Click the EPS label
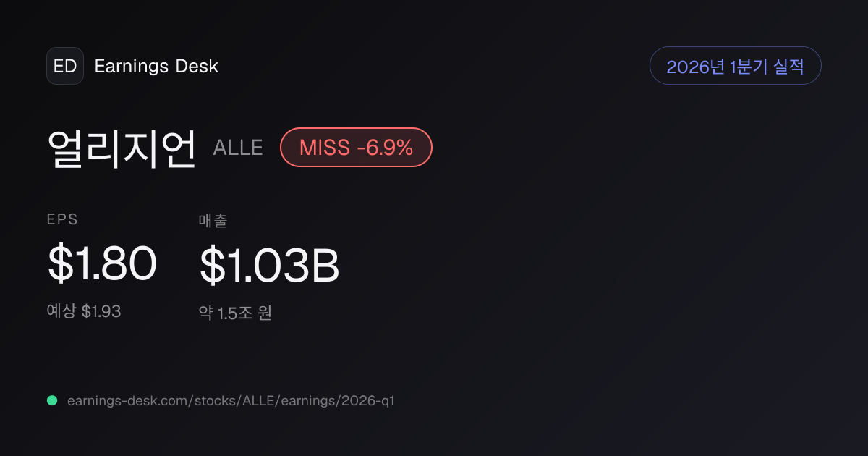Viewport: 868px width, 456px height. [62, 220]
